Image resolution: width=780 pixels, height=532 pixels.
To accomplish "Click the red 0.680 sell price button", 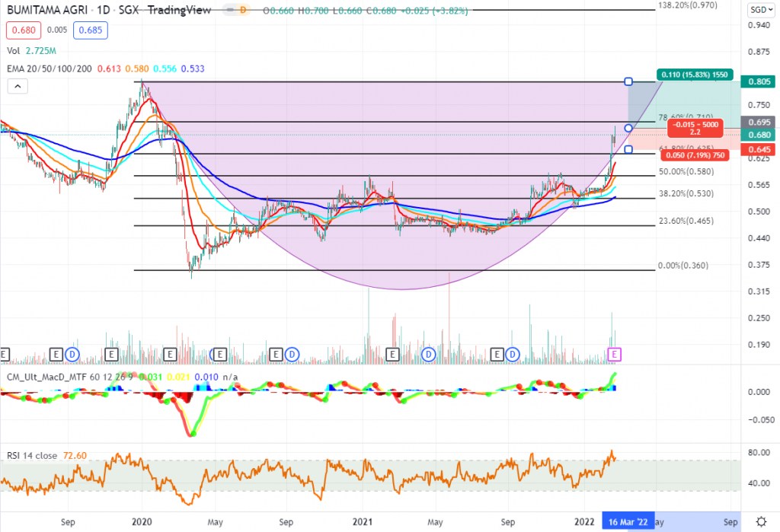I will click(24, 30).
